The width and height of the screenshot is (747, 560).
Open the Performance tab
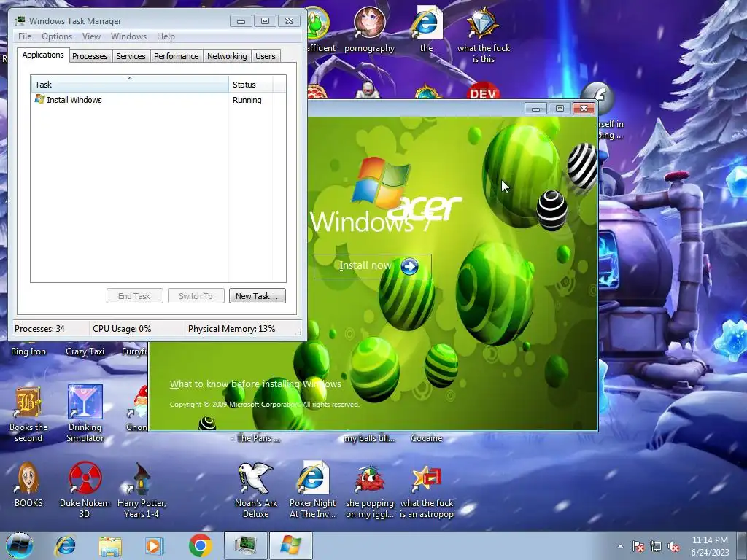point(177,56)
